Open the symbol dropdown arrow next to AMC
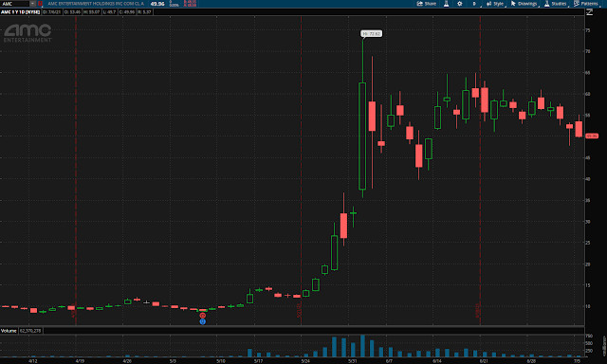Screen dimensions: 607x364 [32, 4]
